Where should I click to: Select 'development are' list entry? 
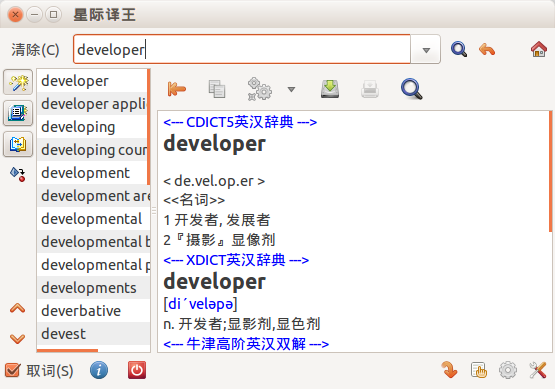[93, 196]
